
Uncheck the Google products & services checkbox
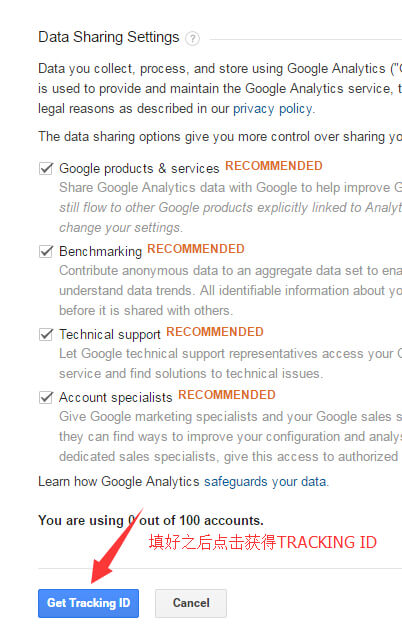[46, 168]
